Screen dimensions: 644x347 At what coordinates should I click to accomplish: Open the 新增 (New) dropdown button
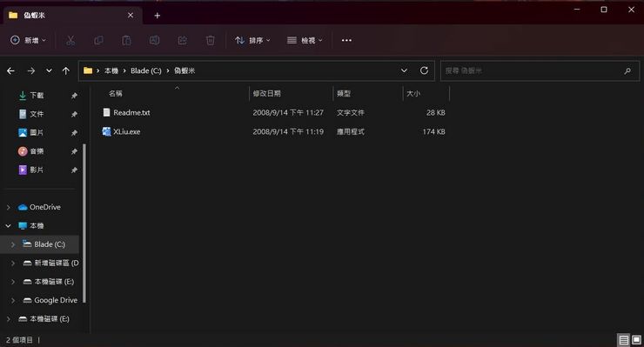pyautogui.click(x=29, y=40)
